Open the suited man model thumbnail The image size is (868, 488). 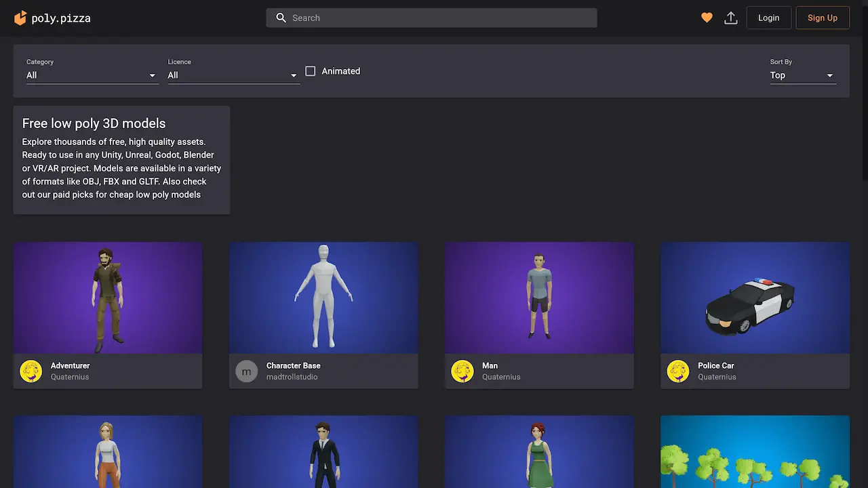pos(323,452)
